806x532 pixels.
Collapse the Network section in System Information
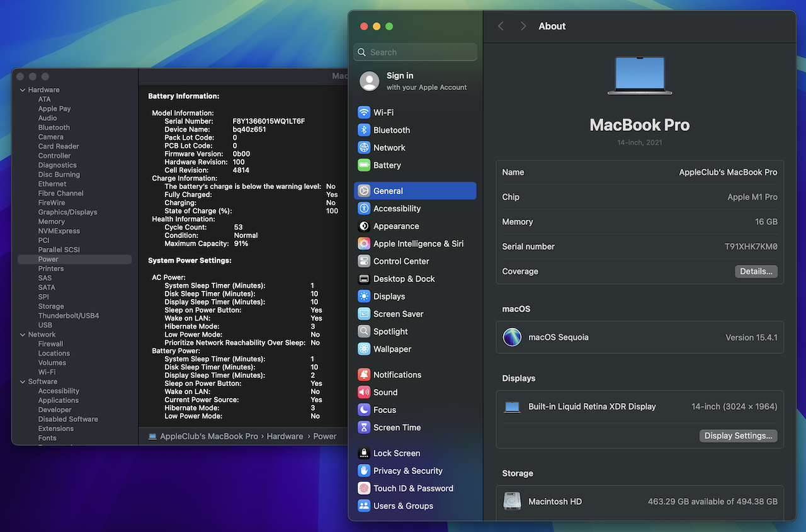[23, 334]
